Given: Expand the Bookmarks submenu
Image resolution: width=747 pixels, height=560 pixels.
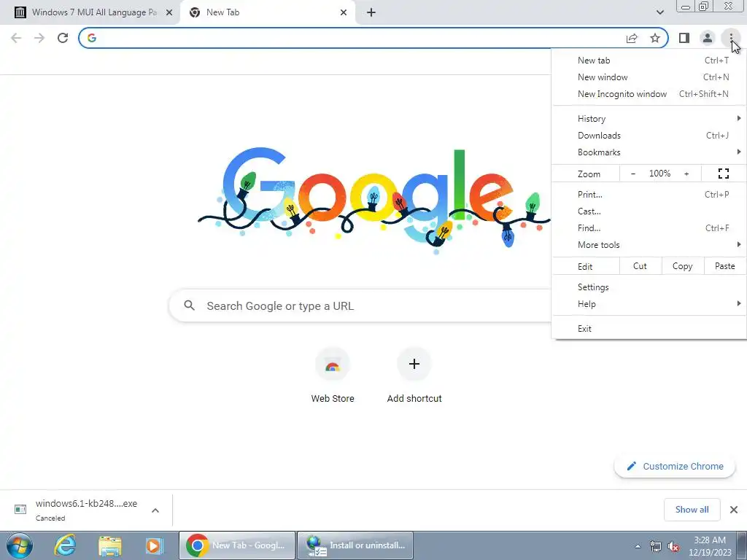Looking at the screenshot, I should 649,152.
